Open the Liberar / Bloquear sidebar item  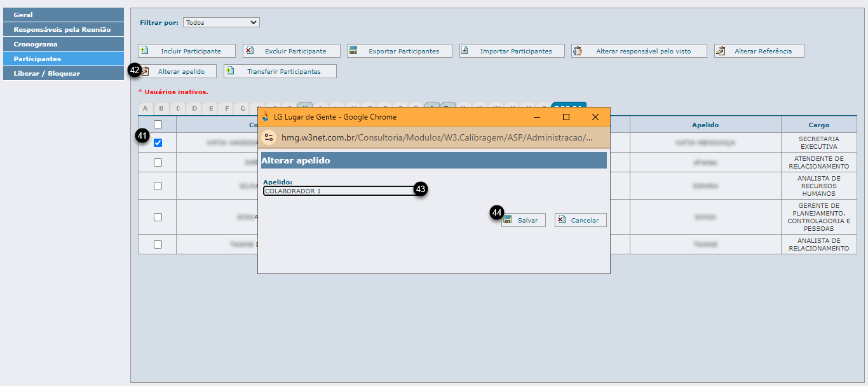click(x=62, y=73)
